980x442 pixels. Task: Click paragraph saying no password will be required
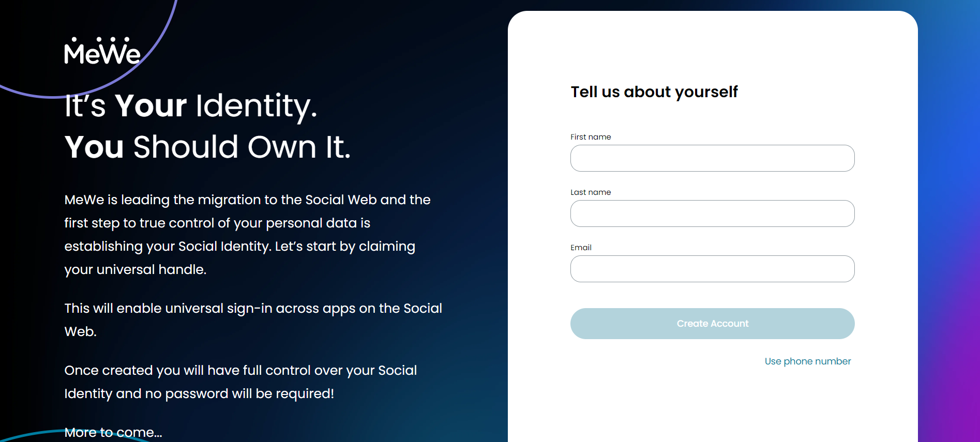pos(240,382)
